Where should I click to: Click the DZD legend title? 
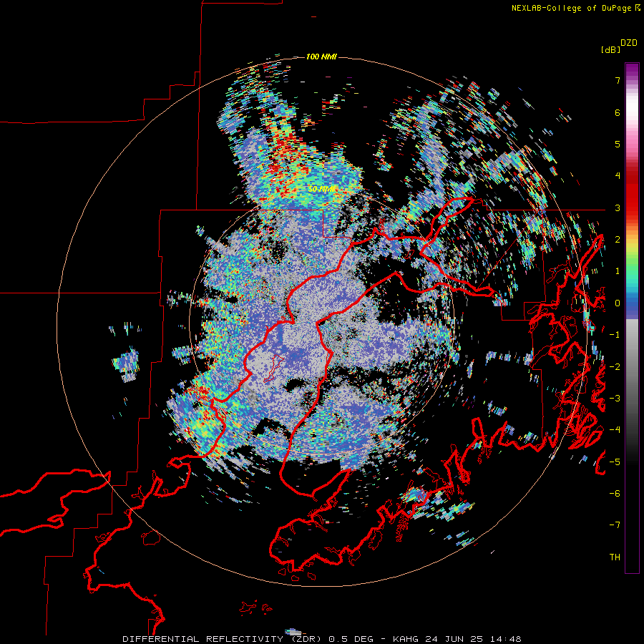coord(629,43)
